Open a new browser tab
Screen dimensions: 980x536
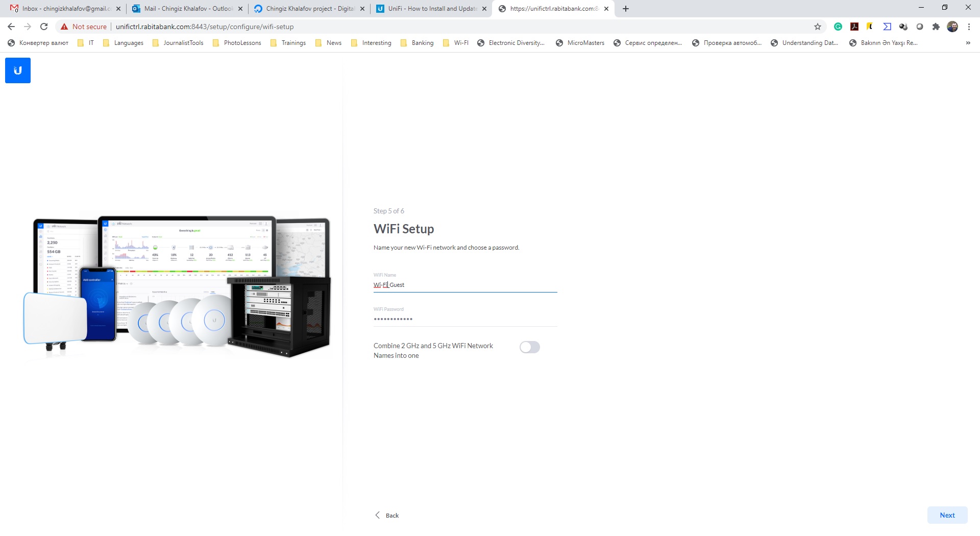pos(626,9)
